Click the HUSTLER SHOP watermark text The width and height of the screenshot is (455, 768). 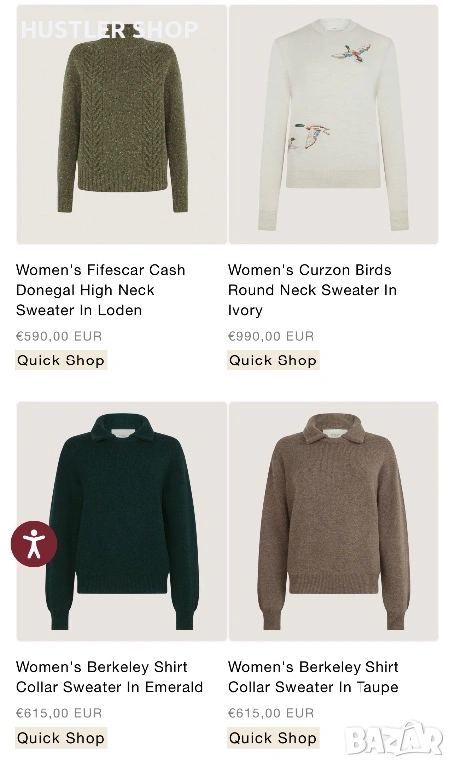tap(109, 29)
